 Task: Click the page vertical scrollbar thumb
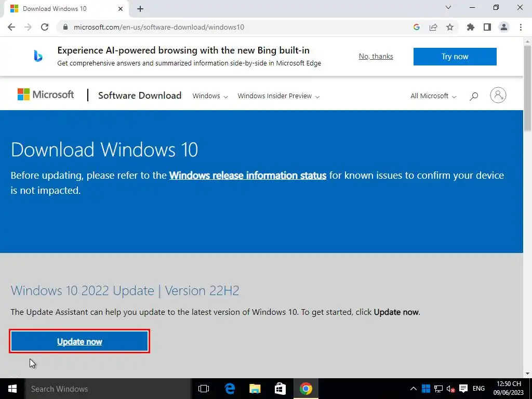pos(528,88)
